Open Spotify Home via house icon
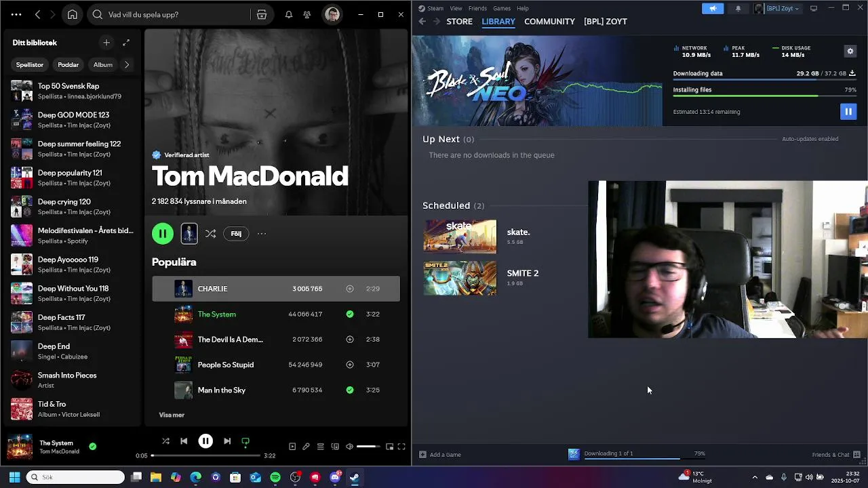The height and width of the screenshot is (488, 868). coord(73,14)
